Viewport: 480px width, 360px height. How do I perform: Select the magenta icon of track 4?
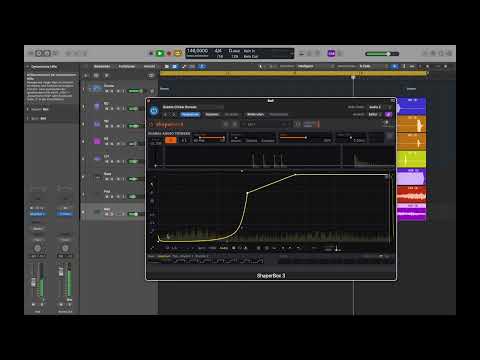pos(97,141)
